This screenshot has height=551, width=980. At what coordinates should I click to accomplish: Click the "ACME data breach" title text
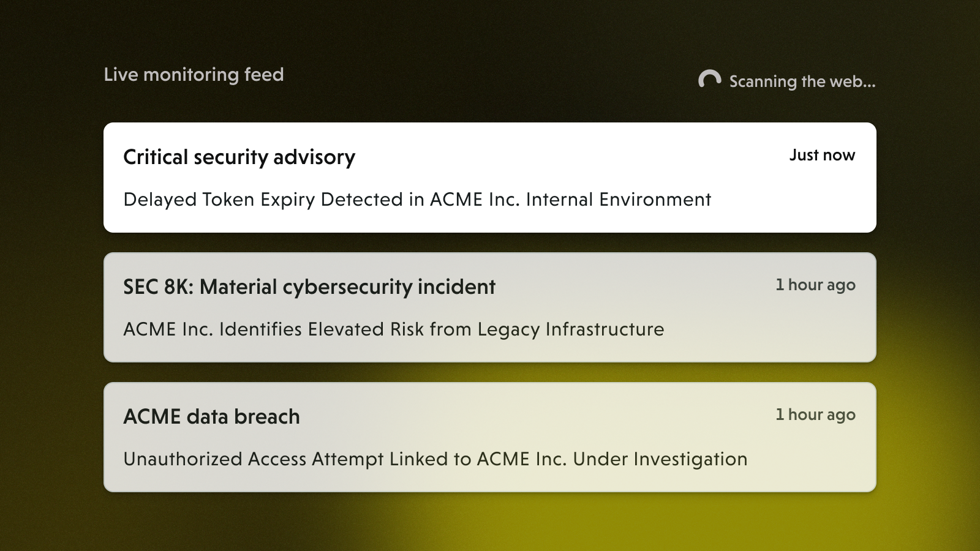[x=211, y=417]
